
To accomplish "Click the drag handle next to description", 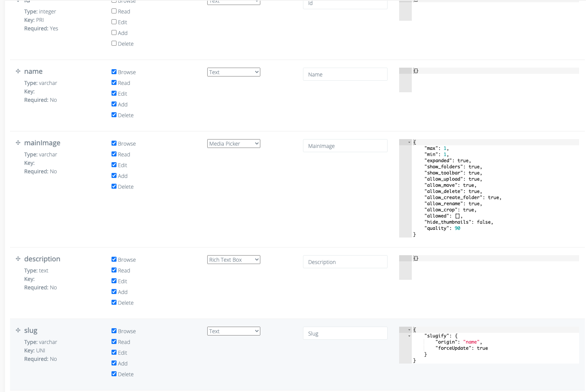I will [x=18, y=259].
